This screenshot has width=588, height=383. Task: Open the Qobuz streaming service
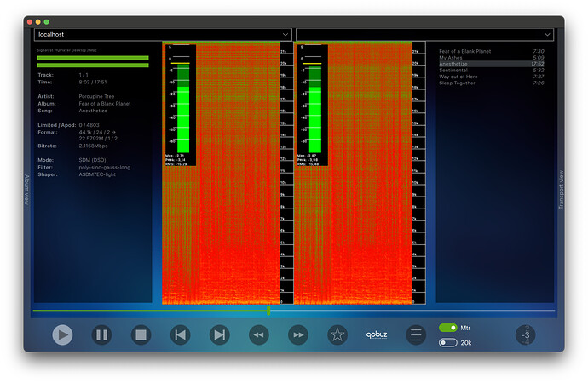pyautogui.click(x=377, y=334)
